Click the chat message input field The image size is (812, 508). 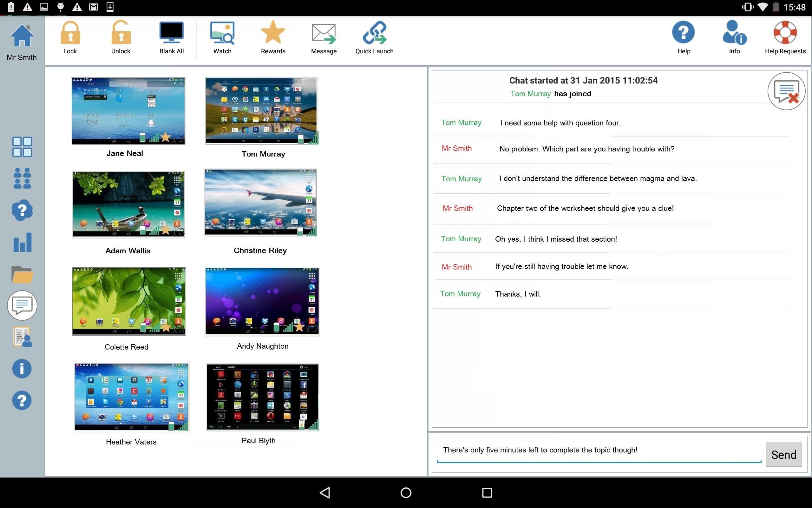point(599,450)
